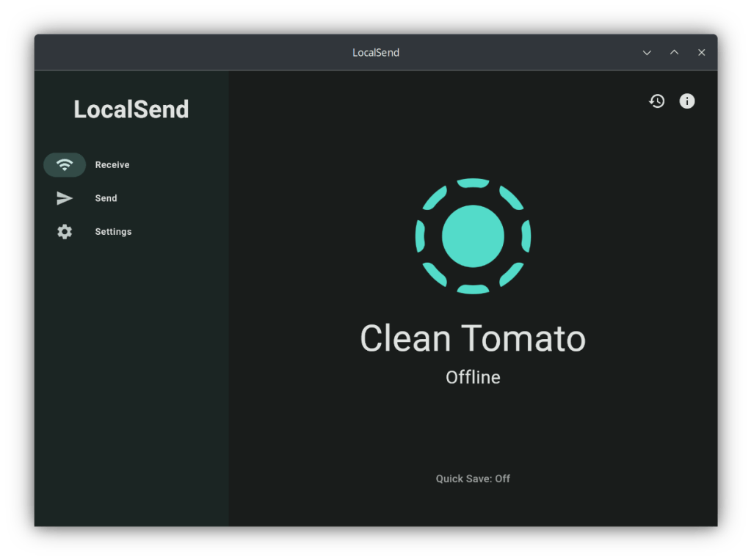Switch to the Receive tab label

[x=112, y=165]
